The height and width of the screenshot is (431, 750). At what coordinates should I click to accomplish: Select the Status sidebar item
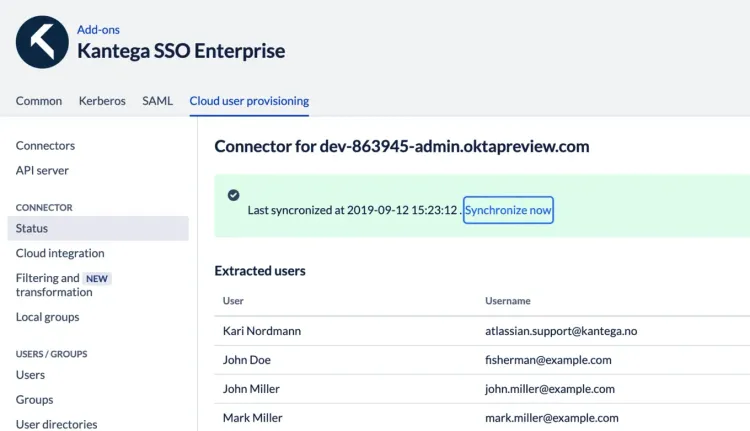tap(98, 228)
